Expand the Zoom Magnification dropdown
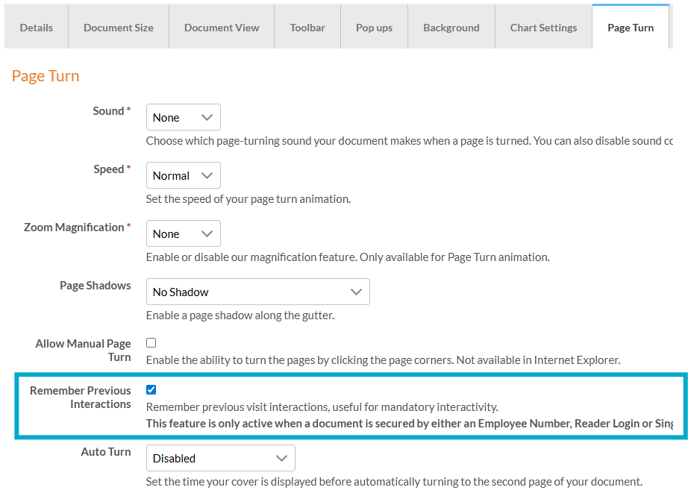 tap(183, 234)
